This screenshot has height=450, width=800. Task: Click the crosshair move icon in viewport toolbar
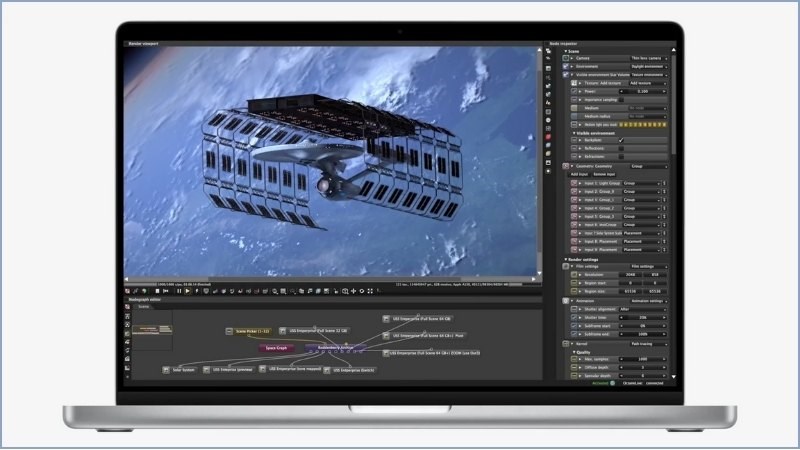(x=354, y=291)
